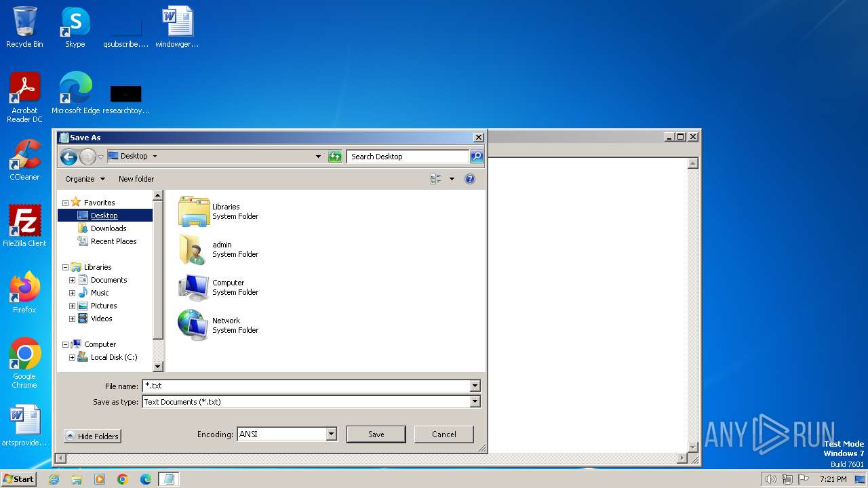Open Windows Explorer from the taskbar
Viewport: 868px width, 488px height.
pyautogui.click(x=77, y=479)
